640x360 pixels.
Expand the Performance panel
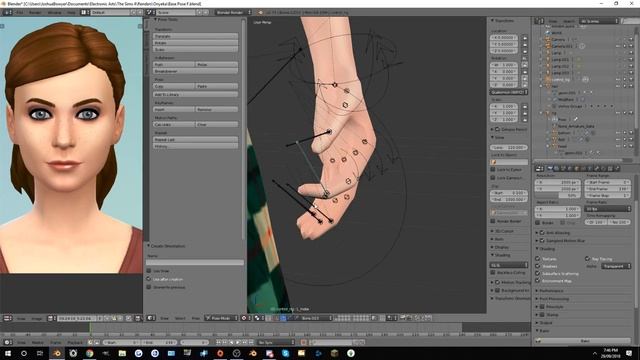tap(537, 291)
